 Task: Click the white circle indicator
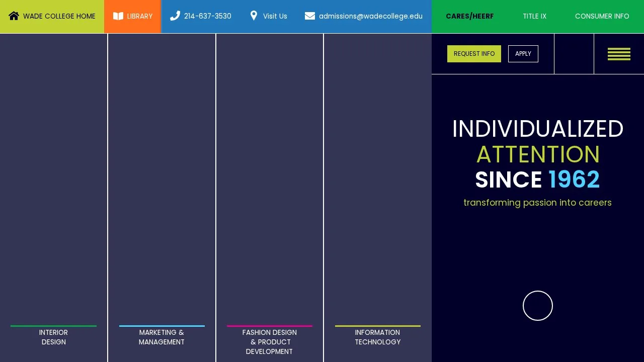pos(538,306)
